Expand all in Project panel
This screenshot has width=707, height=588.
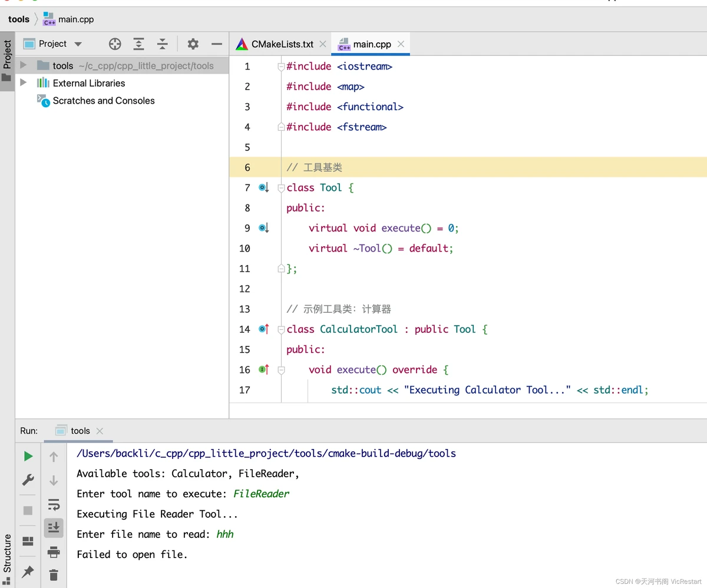(138, 44)
